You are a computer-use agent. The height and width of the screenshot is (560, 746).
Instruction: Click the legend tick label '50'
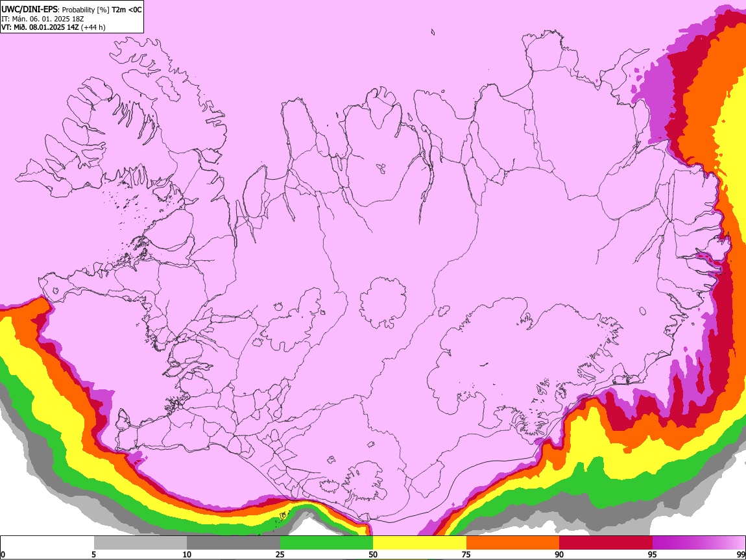[373, 554]
